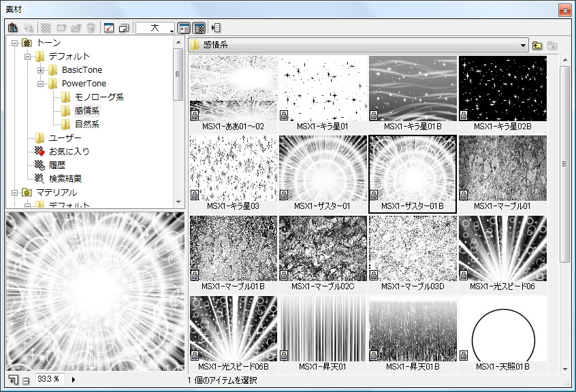Select the MSX1-キラ星03 thumbnail
576x392 pixels.
(234, 174)
